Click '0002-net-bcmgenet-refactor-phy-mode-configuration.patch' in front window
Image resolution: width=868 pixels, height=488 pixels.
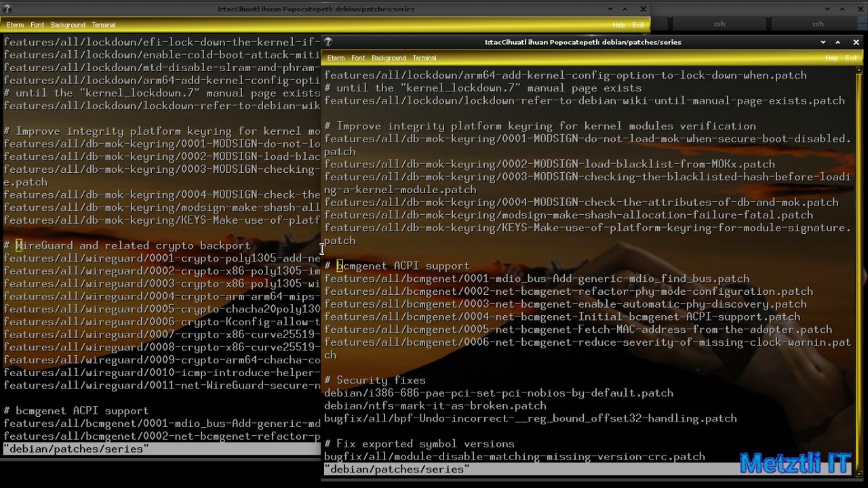568,291
